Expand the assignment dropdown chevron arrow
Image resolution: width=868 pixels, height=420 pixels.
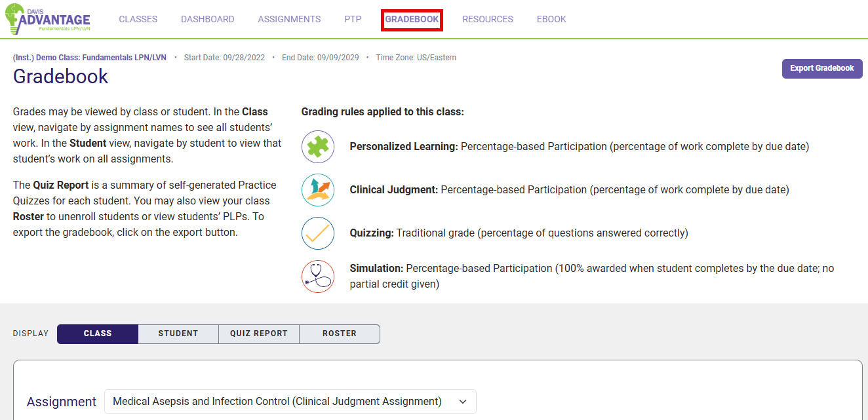pyautogui.click(x=463, y=402)
